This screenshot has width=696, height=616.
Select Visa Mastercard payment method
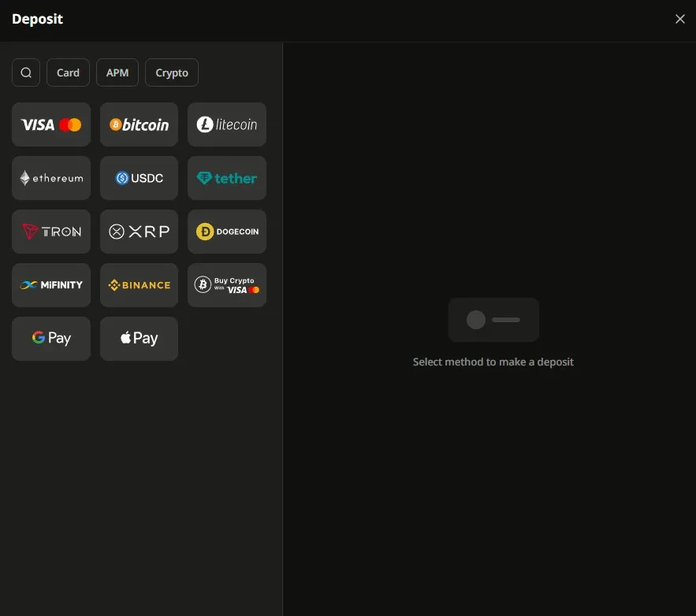[51, 124]
